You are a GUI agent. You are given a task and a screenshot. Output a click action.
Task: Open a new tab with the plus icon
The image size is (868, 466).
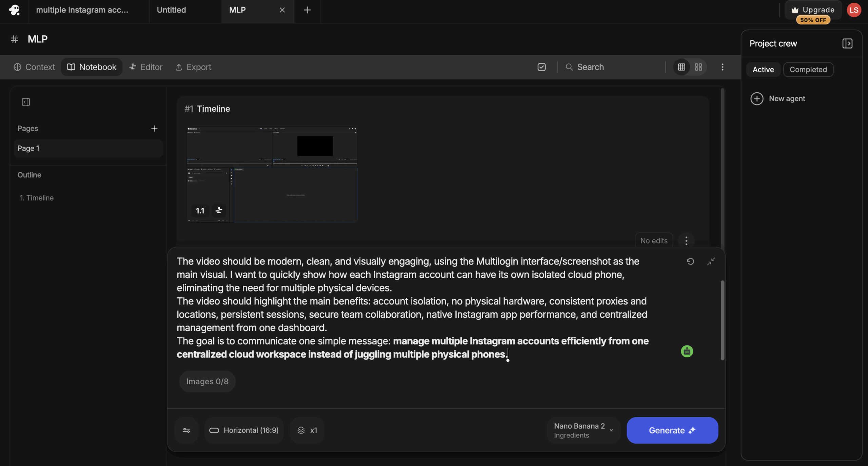[307, 10]
